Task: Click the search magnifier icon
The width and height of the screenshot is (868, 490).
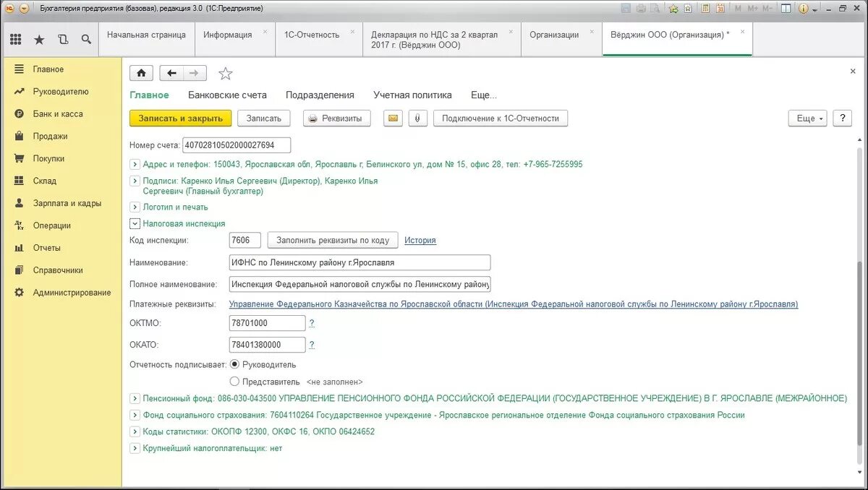Action: click(x=86, y=40)
